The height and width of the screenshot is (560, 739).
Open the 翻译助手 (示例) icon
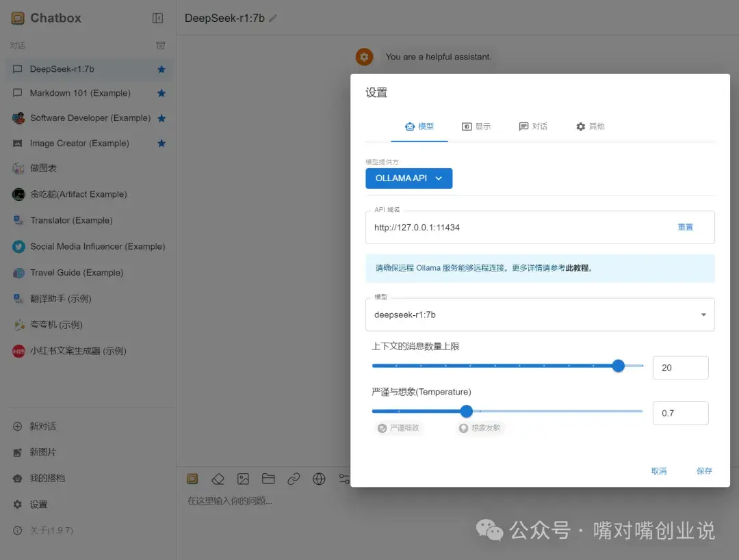(x=18, y=298)
